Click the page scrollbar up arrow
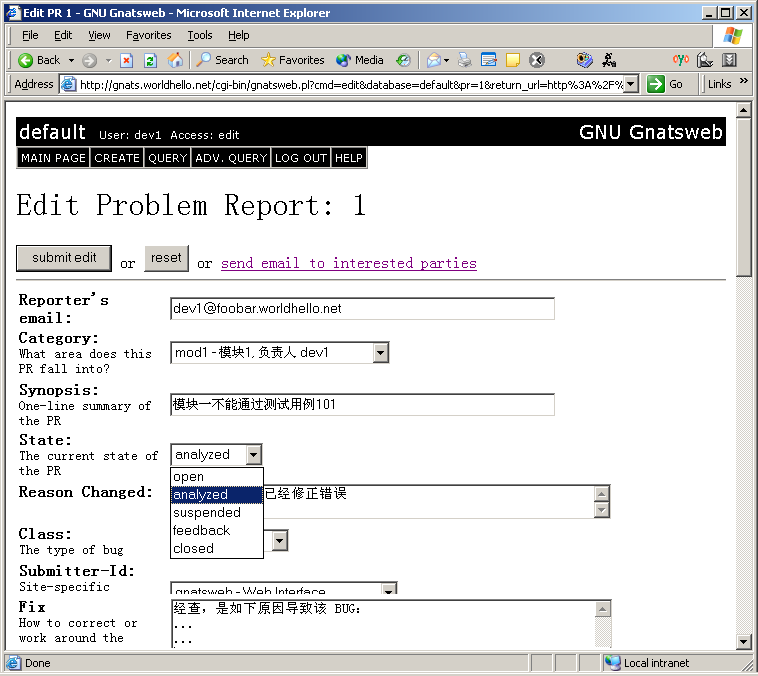 pyautogui.click(x=744, y=110)
